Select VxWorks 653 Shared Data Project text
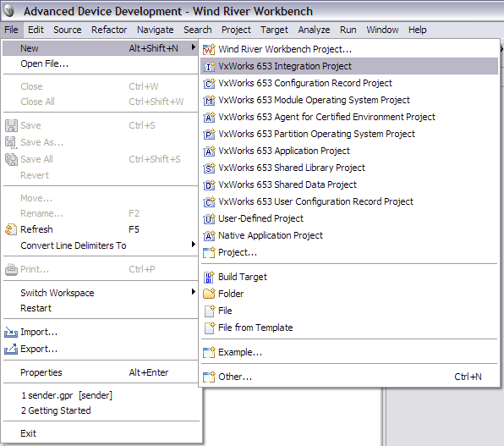This screenshot has height=446, width=504. point(288,184)
